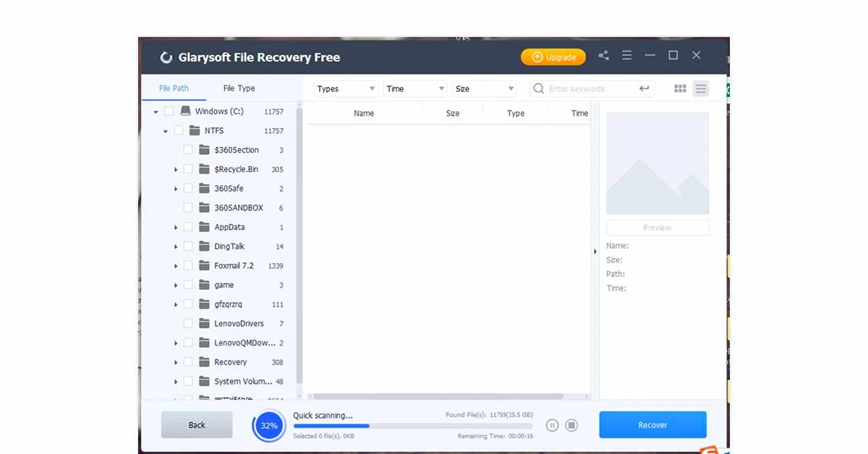
Task: Check the Windows (C:) drive checkbox
Action: coord(169,111)
